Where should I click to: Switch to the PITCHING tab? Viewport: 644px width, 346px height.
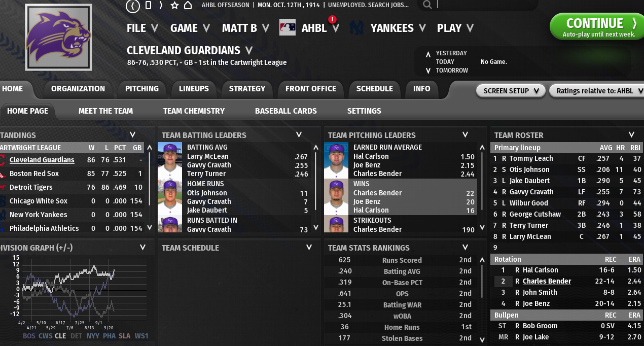[142, 89]
